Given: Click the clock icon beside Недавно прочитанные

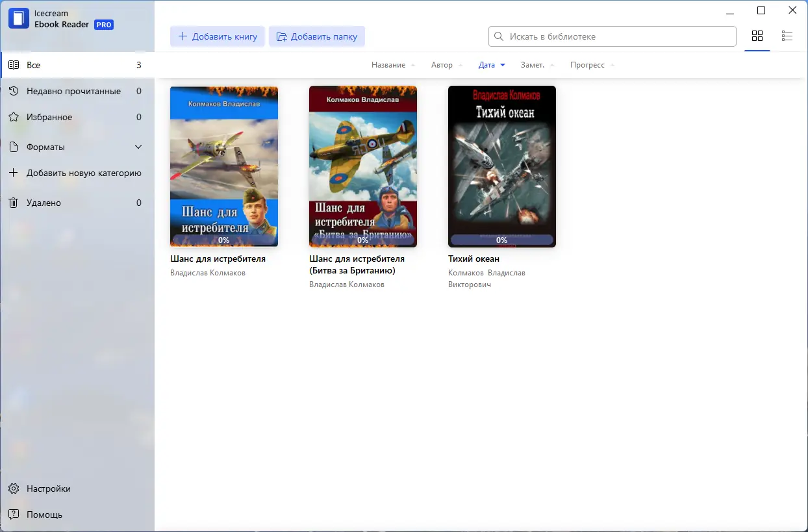Looking at the screenshot, I should click(14, 91).
